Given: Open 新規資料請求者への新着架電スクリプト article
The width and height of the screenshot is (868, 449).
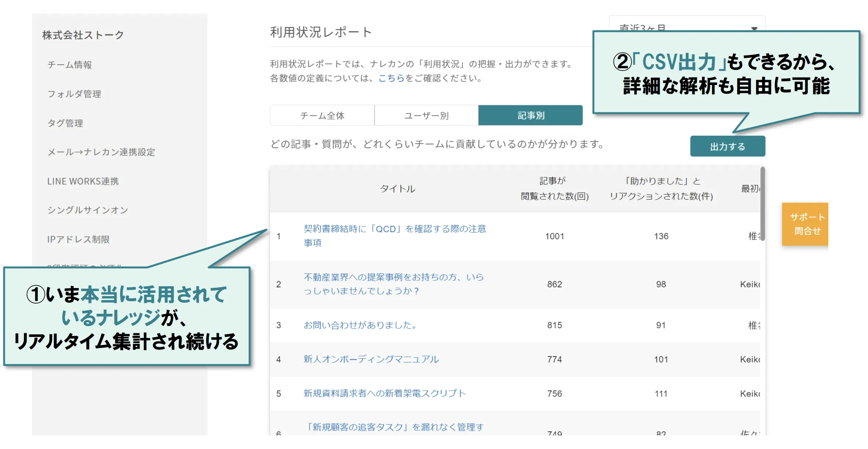Looking at the screenshot, I should click(x=384, y=393).
